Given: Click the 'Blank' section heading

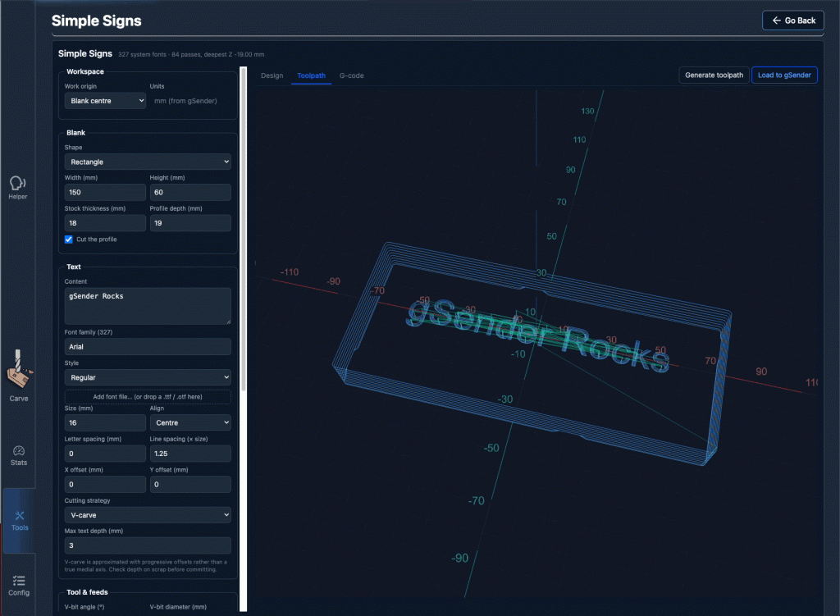Looking at the screenshot, I should pyautogui.click(x=75, y=133).
